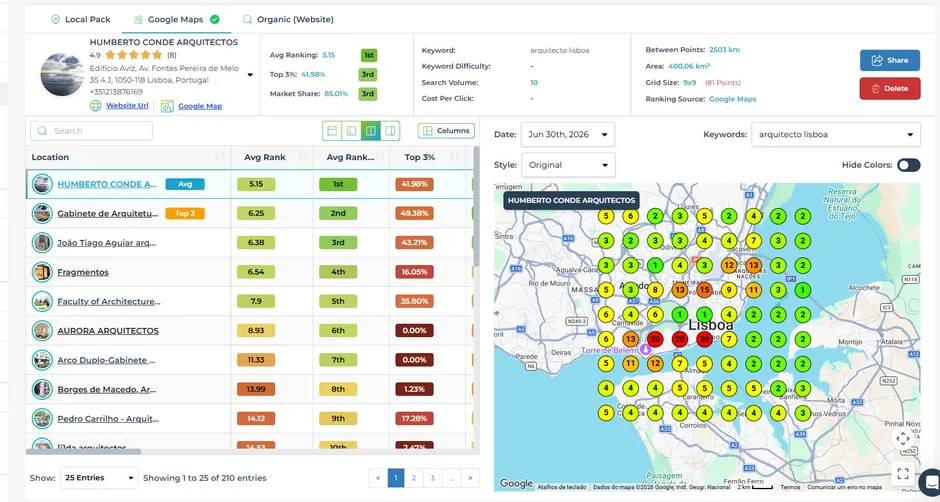
Task: Go to pagination page 2
Action: pyautogui.click(x=414, y=478)
